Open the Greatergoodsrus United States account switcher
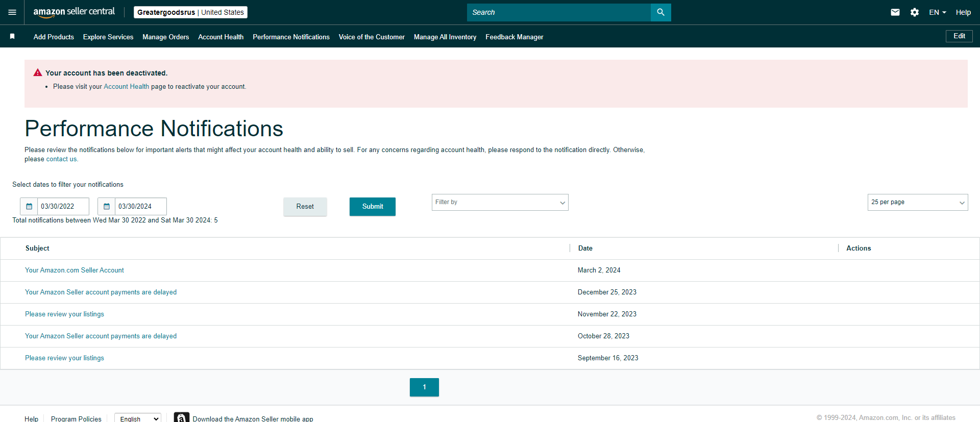The image size is (980, 422). pos(190,12)
